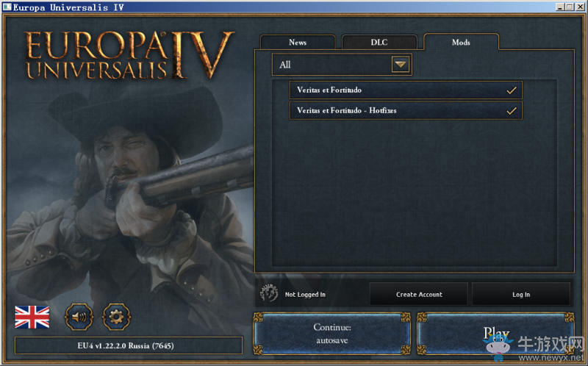Launch the game with Play button
The width and height of the screenshot is (588, 366).
tap(495, 334)
